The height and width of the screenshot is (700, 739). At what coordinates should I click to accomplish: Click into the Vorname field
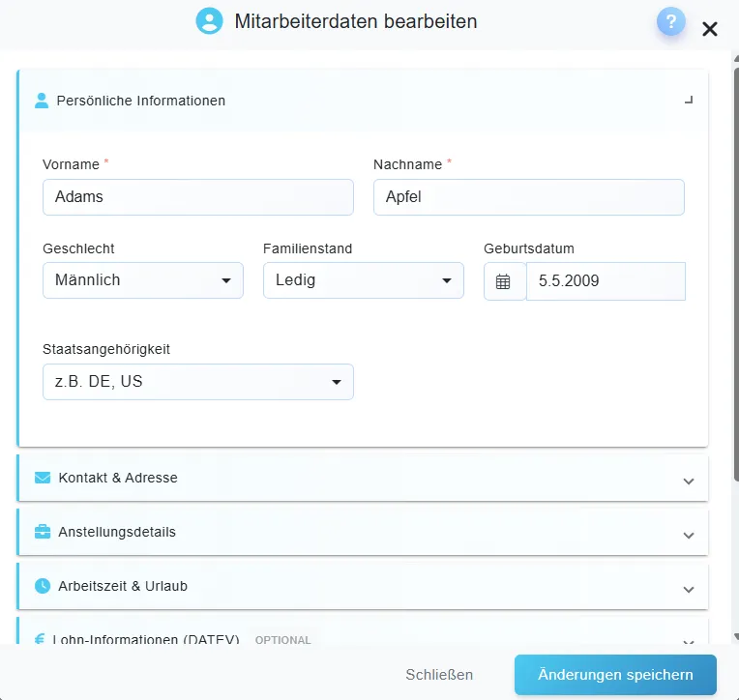coord(198,197)
